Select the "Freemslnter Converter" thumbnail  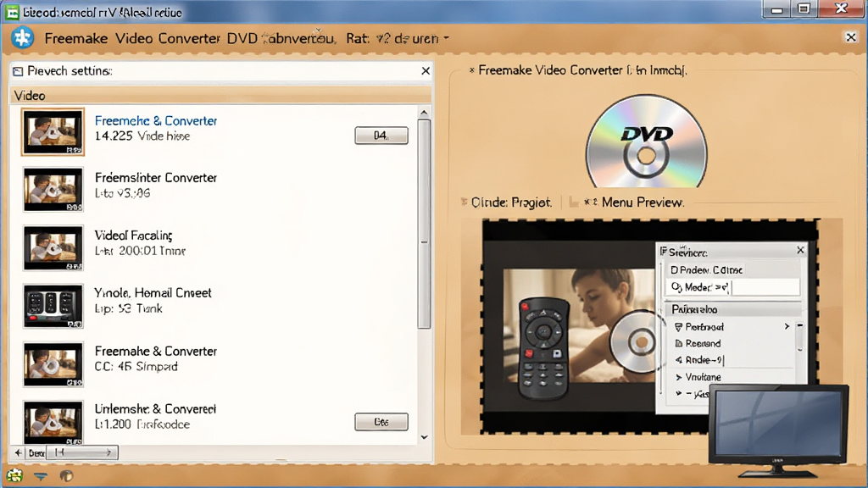pos(53,190)
